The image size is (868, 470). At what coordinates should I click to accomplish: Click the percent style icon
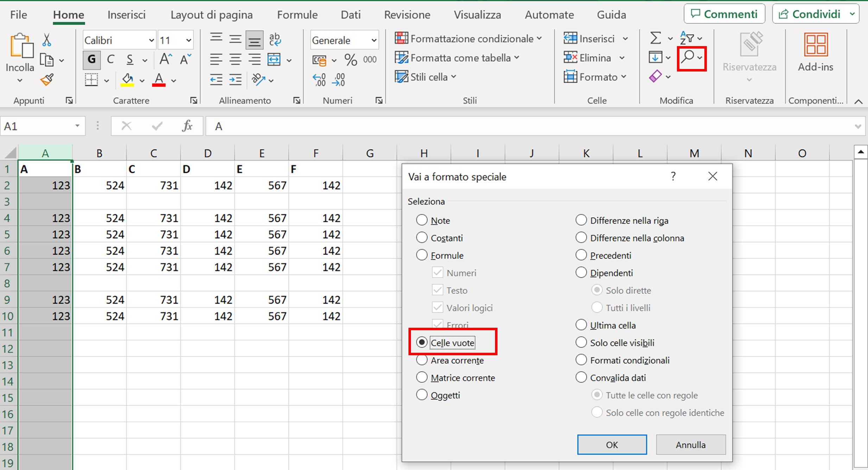pyautogui.click(x=350, y=60)
